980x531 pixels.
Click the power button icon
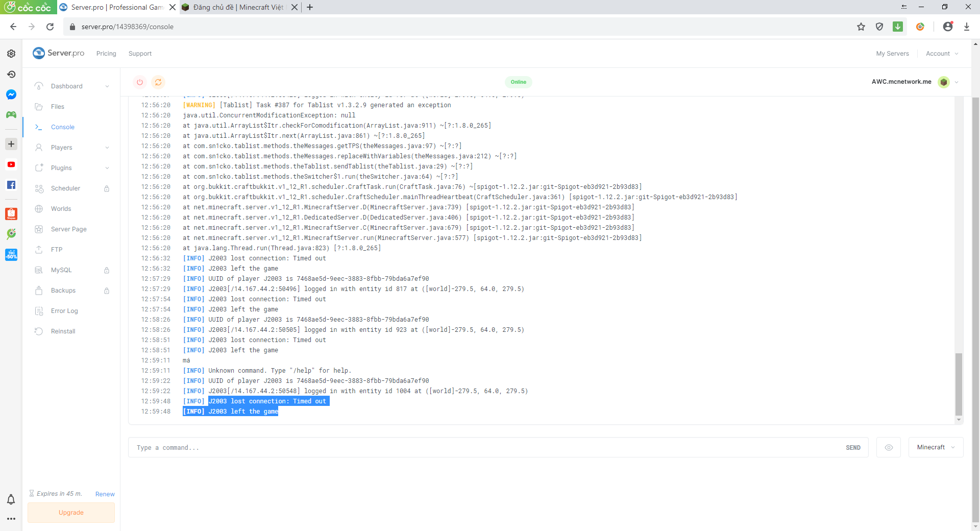[140, 82]
